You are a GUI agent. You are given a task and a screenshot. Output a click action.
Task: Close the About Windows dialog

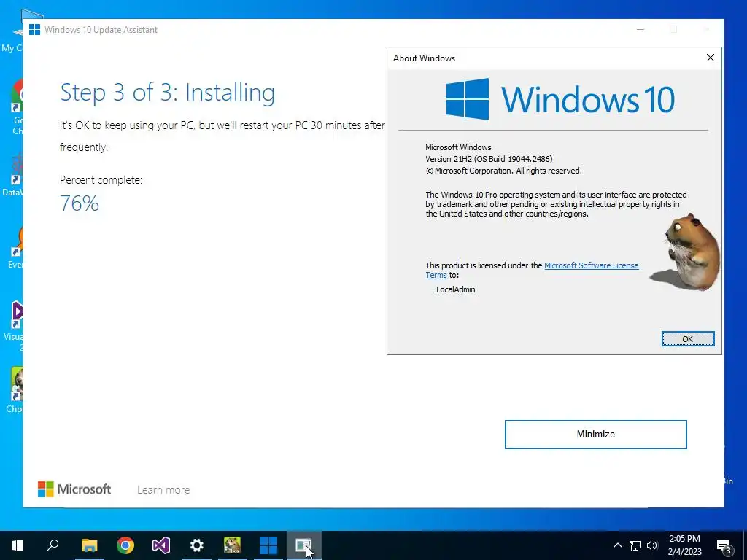(x=711, y=58)
